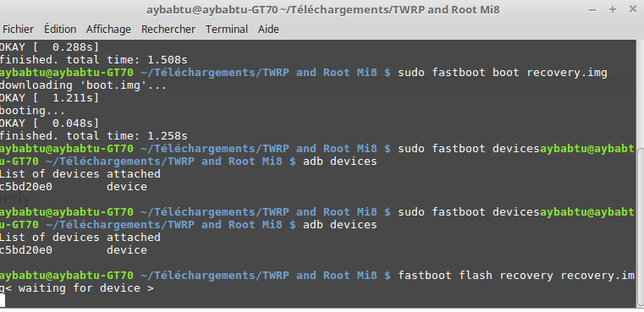Open the Édition menu

pos(60,30)
